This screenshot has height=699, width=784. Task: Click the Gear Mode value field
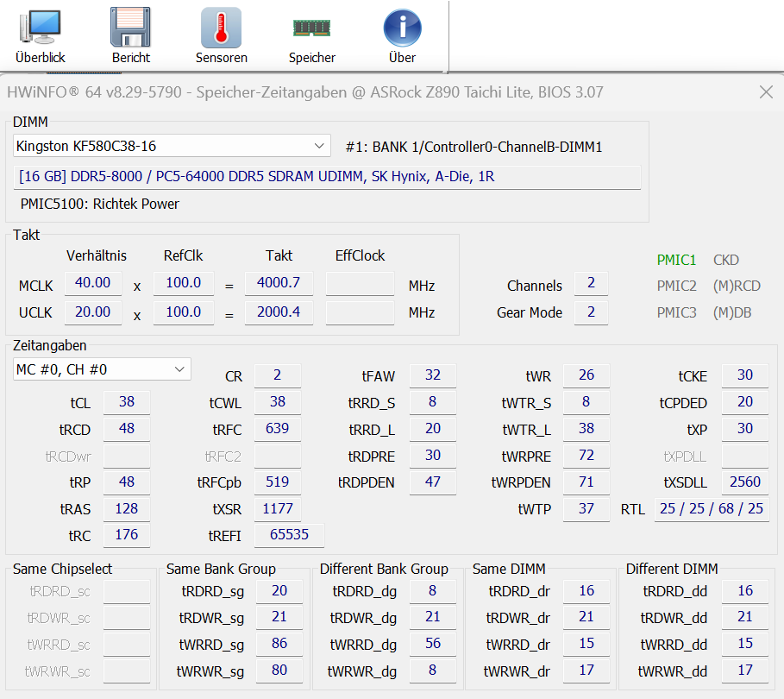pos(591,312)
